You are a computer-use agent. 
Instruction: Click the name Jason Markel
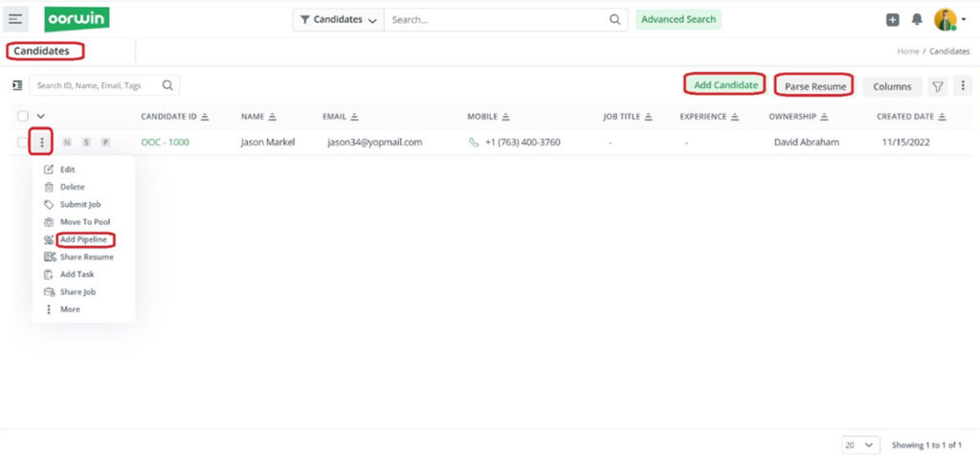tap(268, 142)
